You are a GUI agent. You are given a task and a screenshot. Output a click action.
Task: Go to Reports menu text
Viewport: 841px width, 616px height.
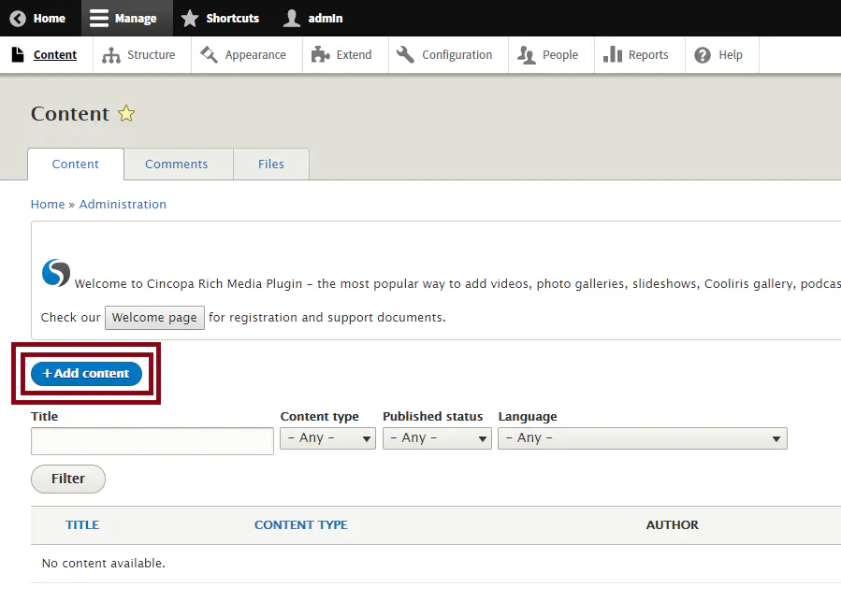tap(648, 55)
